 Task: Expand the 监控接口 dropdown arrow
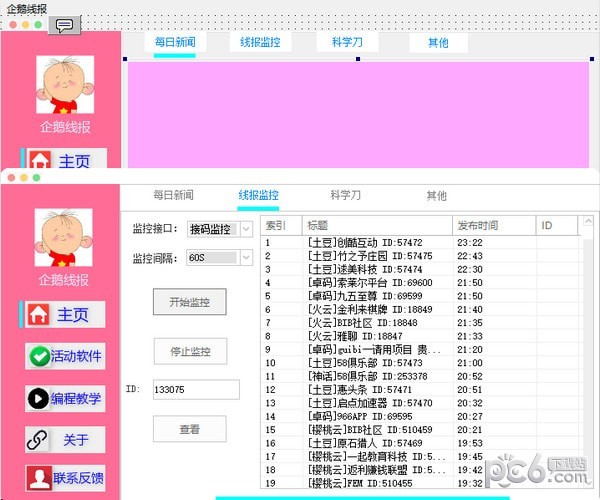pos(246,229)
